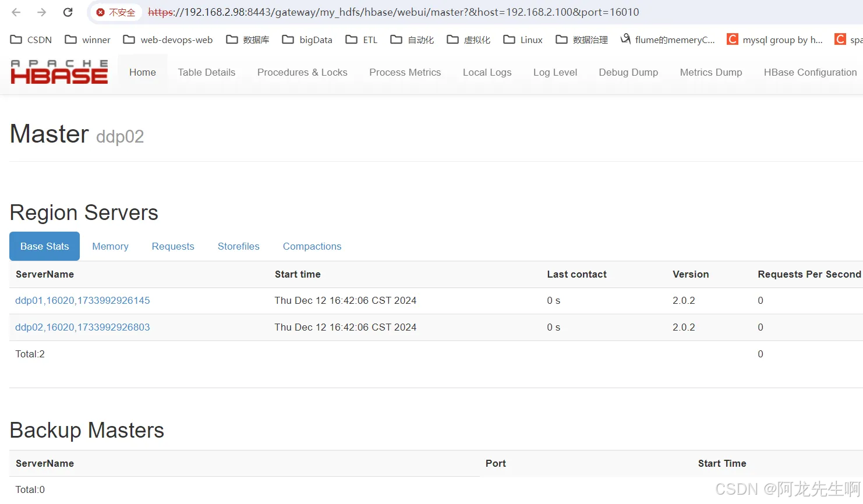Image resolution: width=863 pixels, height=504 pixels.
Task: Open the Log Level page
Action: [555, 72]
